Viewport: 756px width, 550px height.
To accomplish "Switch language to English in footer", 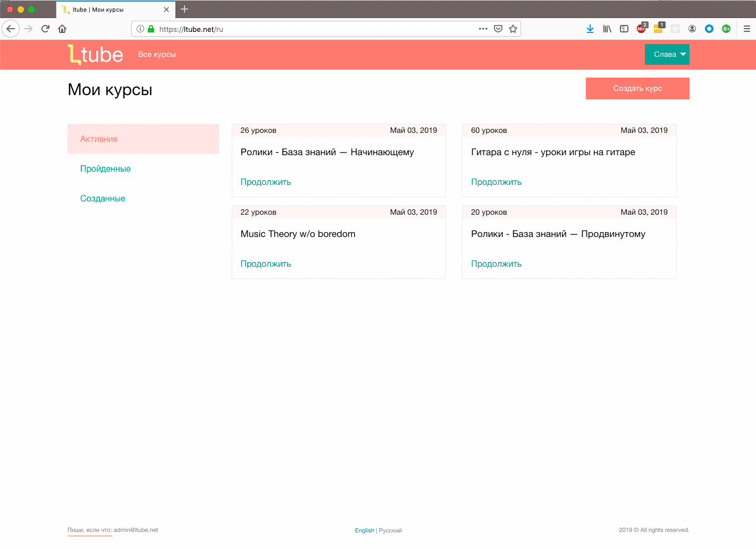I will (364, 530).
